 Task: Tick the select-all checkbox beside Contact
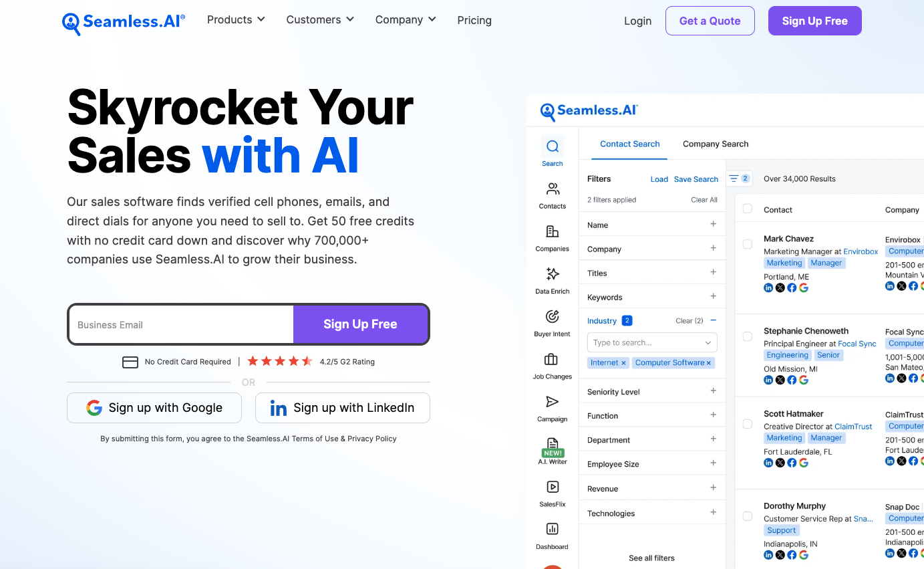click(x=748, y=209)
